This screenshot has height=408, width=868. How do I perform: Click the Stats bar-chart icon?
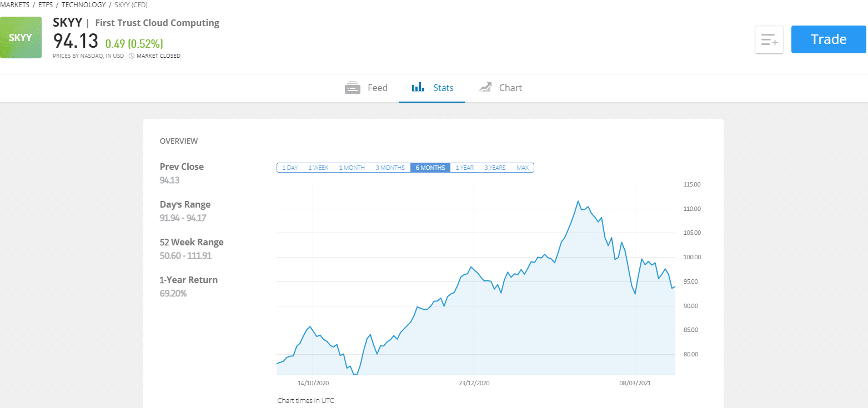[x=418, y=87]
